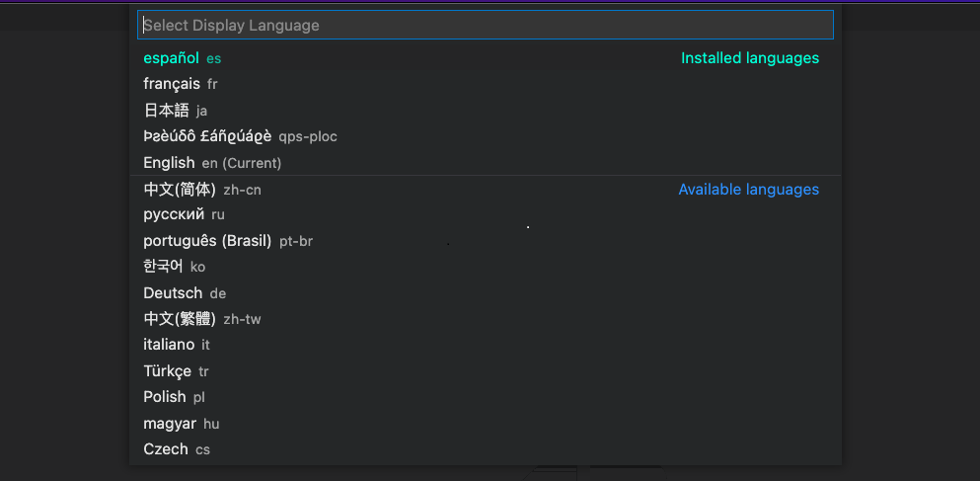
Task: Pick Czech (cs) at the list bottom
Action: (x=166, y=449)
